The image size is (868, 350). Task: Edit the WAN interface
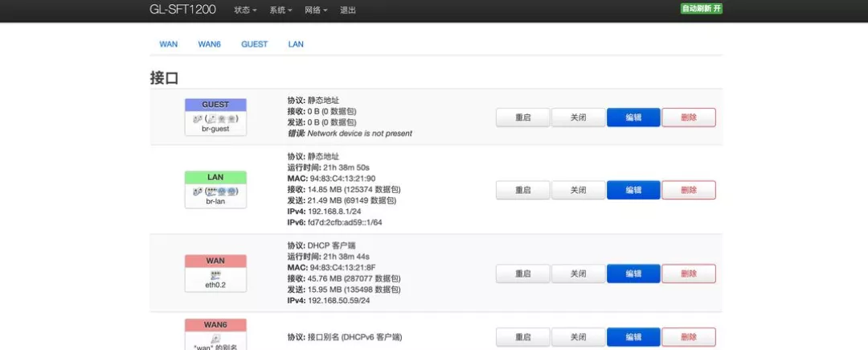pos(633,274)
